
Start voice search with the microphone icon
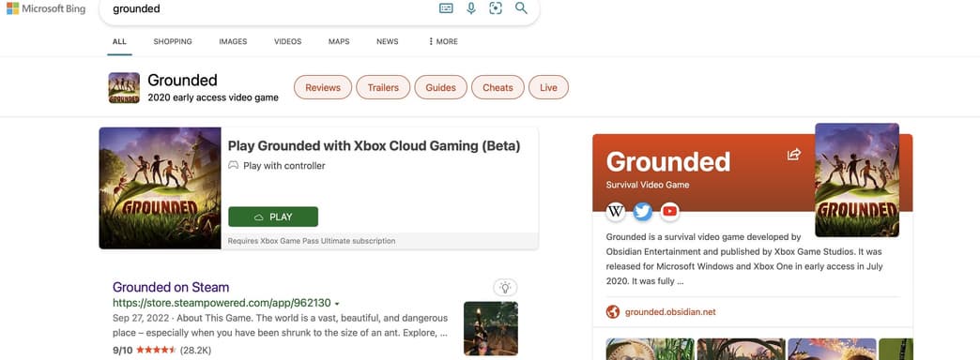(471, 8)
